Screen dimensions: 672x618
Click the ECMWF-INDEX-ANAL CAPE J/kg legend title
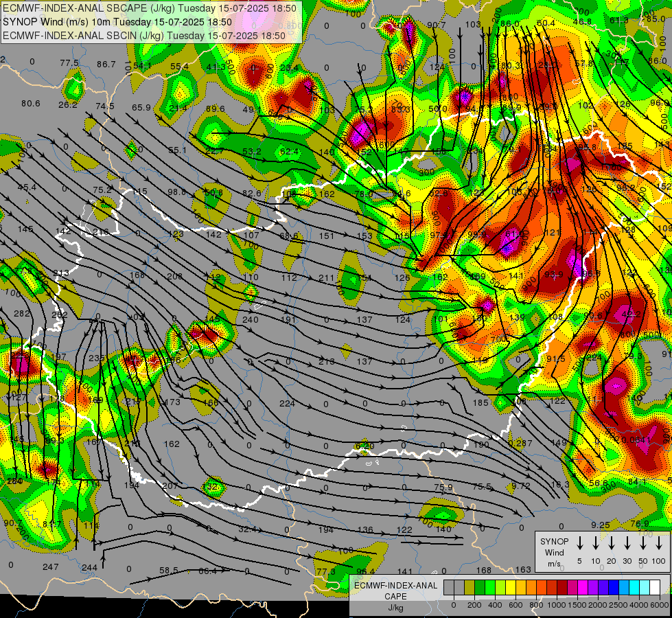pos(395,597)
